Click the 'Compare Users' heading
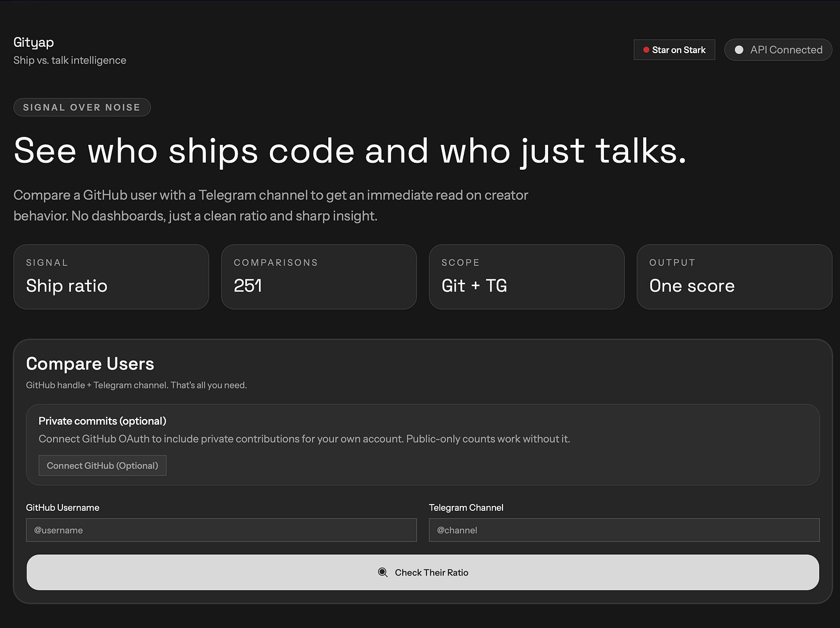The width and height of the screenshot is (840, 628). [90, 364]
